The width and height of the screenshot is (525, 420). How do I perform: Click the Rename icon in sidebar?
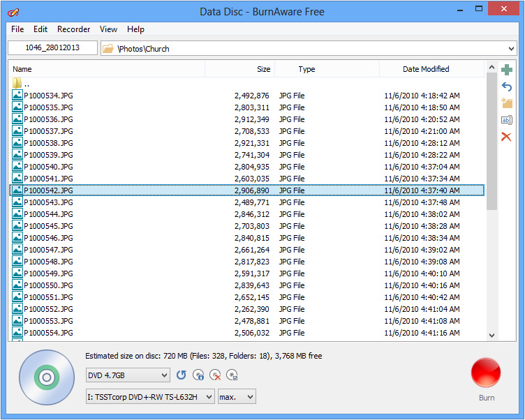pos(507,120)
